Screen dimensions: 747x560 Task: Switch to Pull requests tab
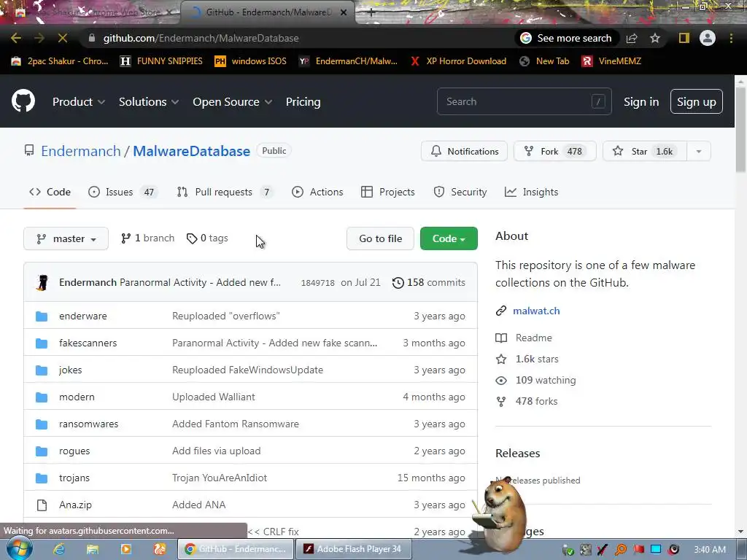pos(225,192)
